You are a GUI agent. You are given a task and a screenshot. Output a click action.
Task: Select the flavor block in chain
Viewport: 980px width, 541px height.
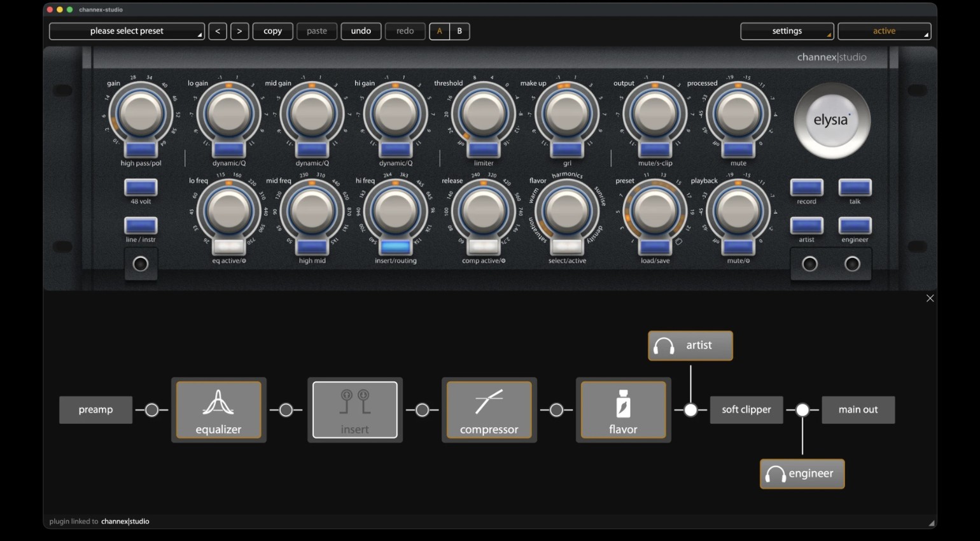click(623, 410)
